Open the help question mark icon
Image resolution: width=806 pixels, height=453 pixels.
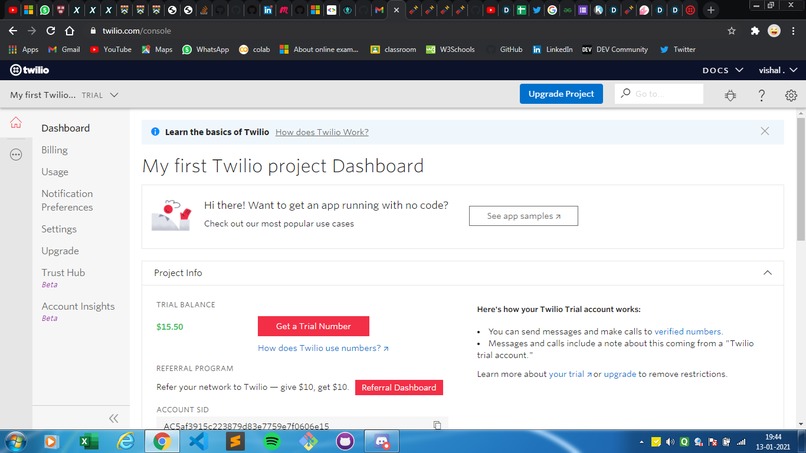click(761, 95)
